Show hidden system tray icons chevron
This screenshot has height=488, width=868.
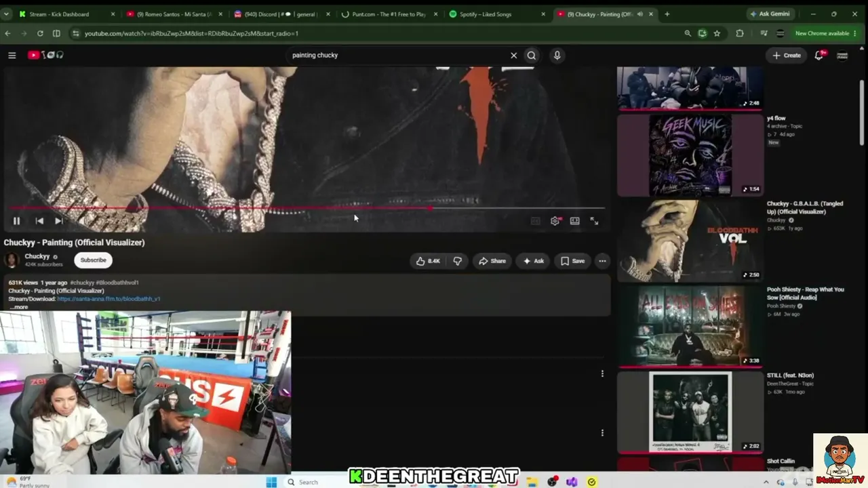766,482
